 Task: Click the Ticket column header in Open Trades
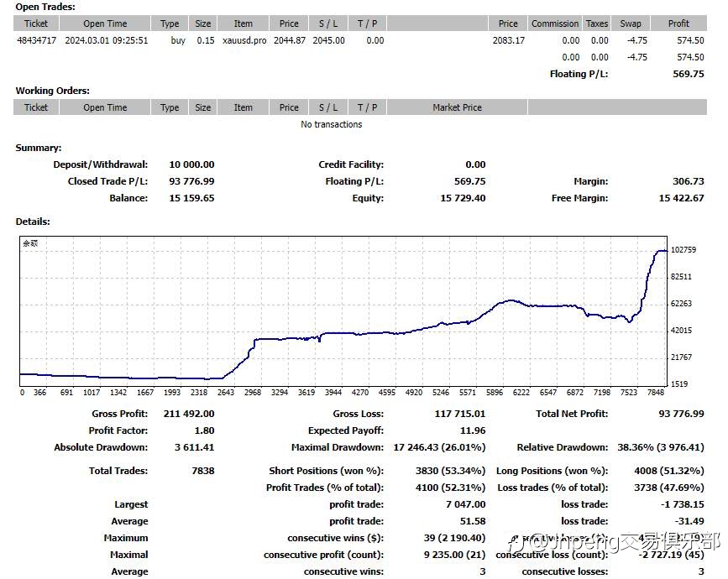(x=36, y=23)
